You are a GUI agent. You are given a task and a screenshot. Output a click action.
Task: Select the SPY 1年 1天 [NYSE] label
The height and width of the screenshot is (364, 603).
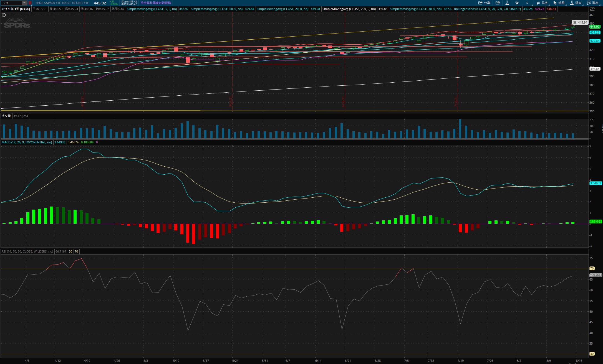coord(16,9)
